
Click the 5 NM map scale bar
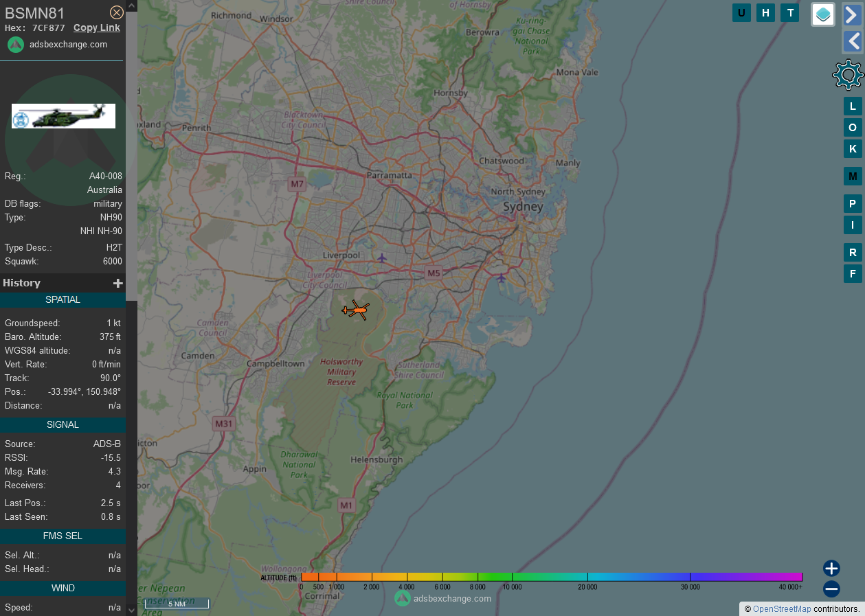pos(177,604)
